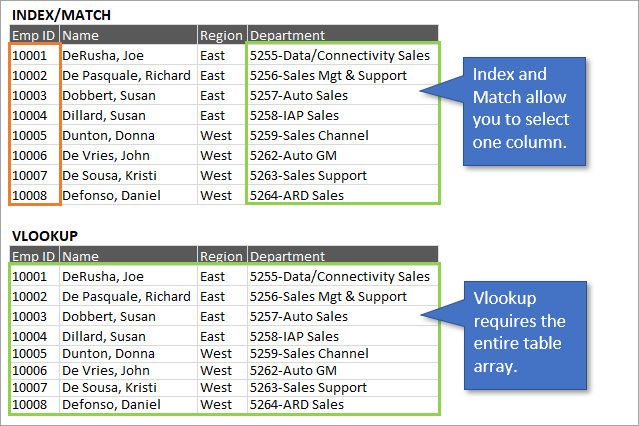This screenshot has height=426, width=639.
Task: Select '5264-ARD Sales' in the VLOOKUP table
Action: (297, 405)
